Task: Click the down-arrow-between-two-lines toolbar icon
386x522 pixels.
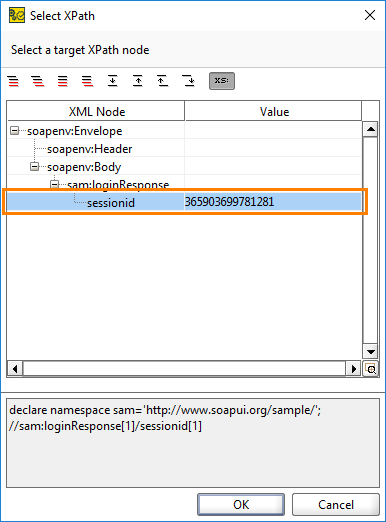Action: (113, 81)
